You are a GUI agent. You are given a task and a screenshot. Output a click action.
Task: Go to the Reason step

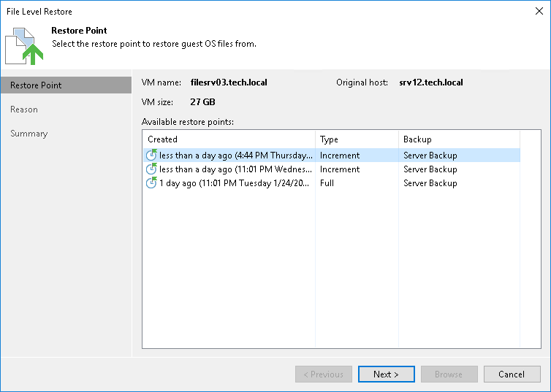click(24, 109)
